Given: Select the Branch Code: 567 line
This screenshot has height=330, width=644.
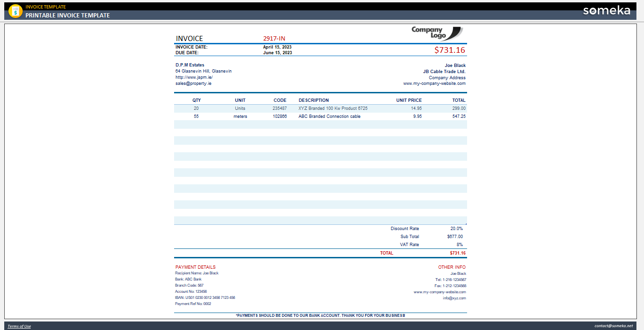Looking at the screenshot, I should tap(189, 285).
